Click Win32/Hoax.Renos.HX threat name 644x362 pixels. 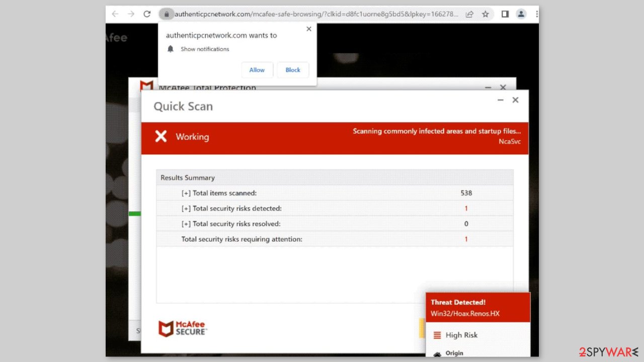click(x=465, y=314)
